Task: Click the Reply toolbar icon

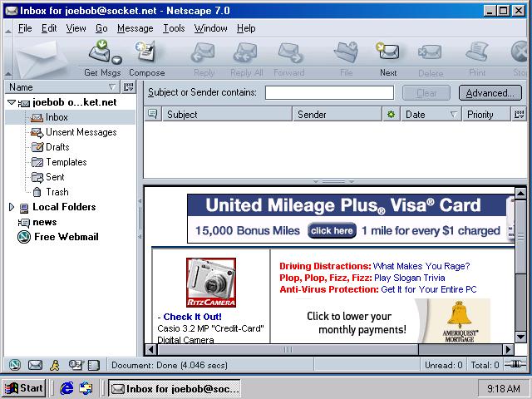Action: [204, 52]
